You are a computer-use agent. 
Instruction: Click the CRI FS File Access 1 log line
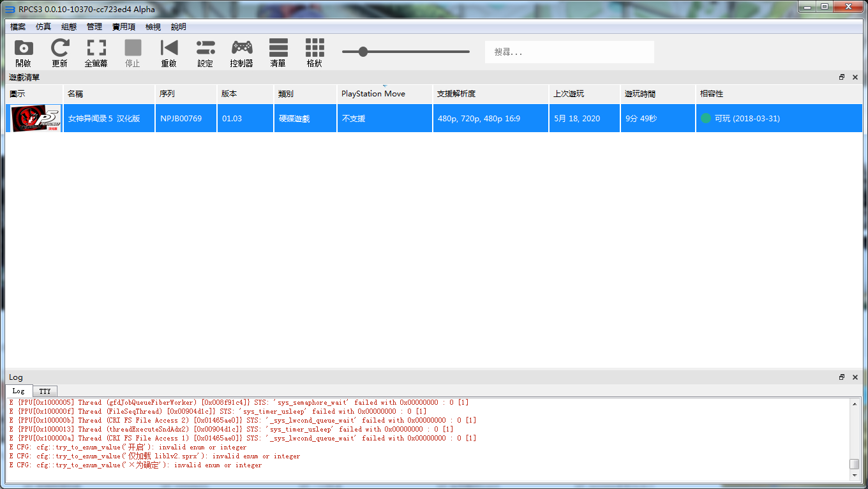(x=243, y=438)
